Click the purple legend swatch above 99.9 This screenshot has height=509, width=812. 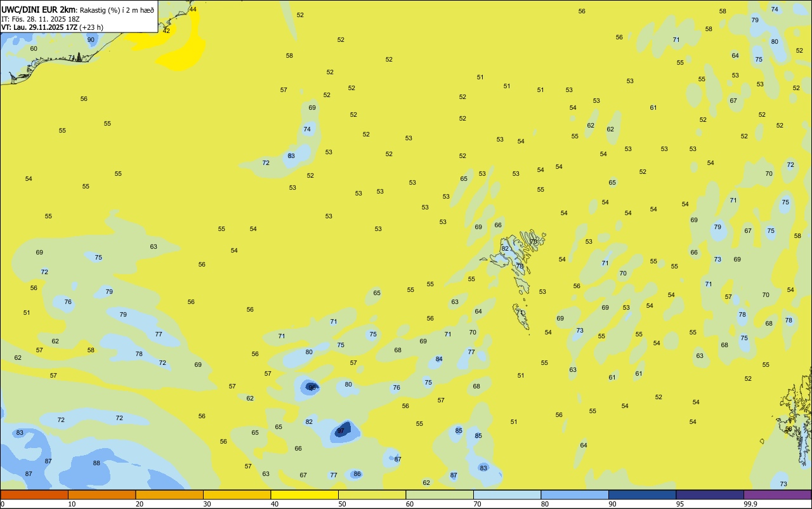(x=777, y=494)
